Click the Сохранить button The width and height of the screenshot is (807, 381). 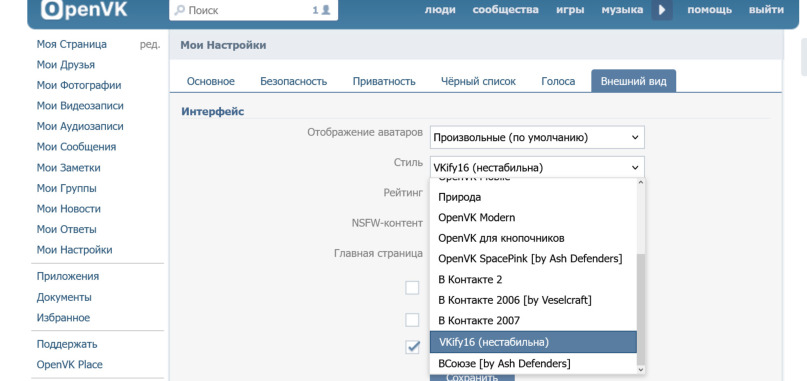[472, 377]
